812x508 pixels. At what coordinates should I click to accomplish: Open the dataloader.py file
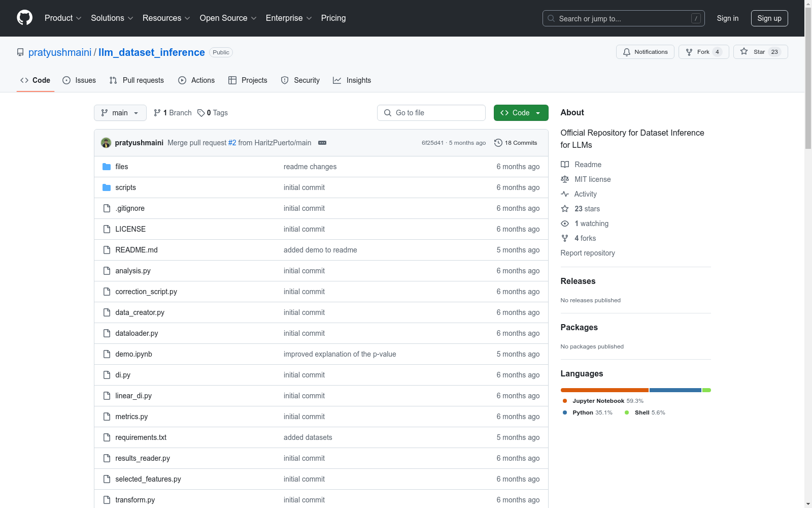click(137, 333)
